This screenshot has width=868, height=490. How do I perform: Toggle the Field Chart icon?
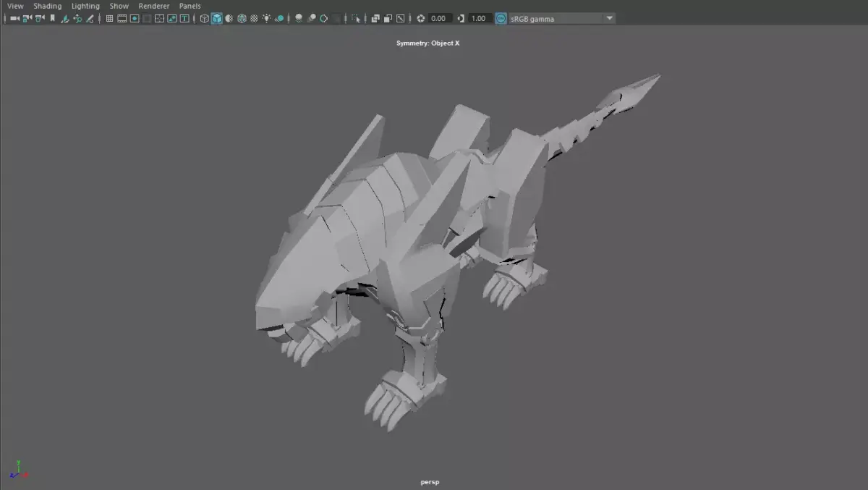click(x=159, y=18)
